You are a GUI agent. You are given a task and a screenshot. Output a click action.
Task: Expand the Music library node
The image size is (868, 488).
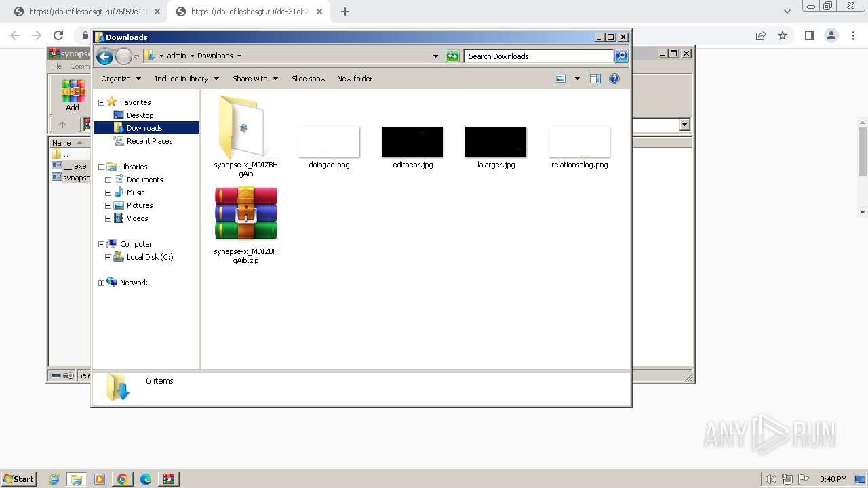coord(108,192)
